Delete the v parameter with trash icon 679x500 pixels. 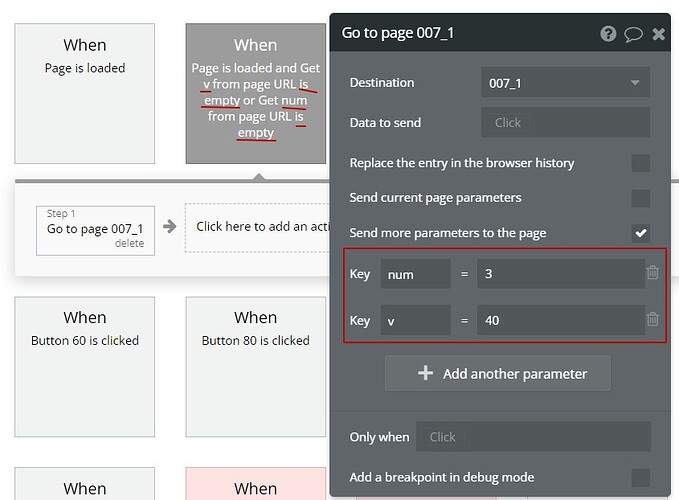653,319
